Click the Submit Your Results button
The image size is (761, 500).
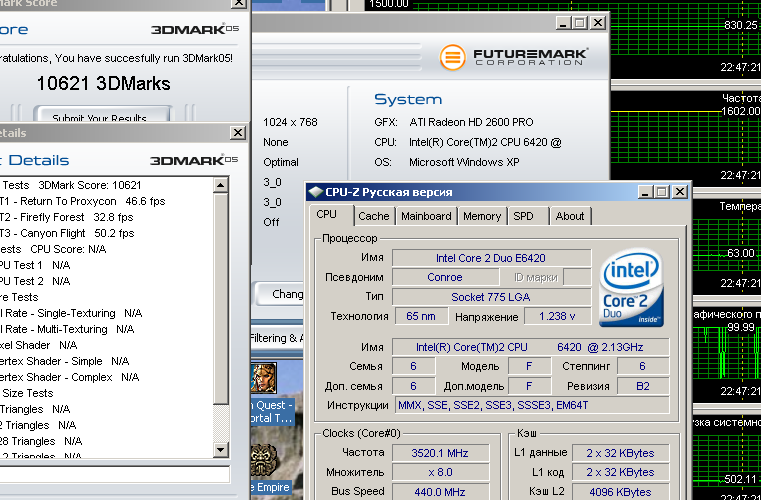pyautogui.click(x=102, y=115)
